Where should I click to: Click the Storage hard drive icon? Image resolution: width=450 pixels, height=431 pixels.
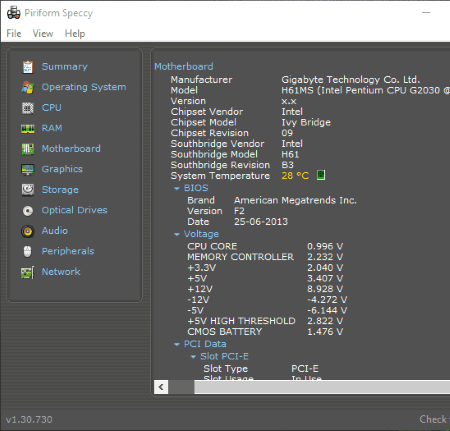click(x=28, y=190)
